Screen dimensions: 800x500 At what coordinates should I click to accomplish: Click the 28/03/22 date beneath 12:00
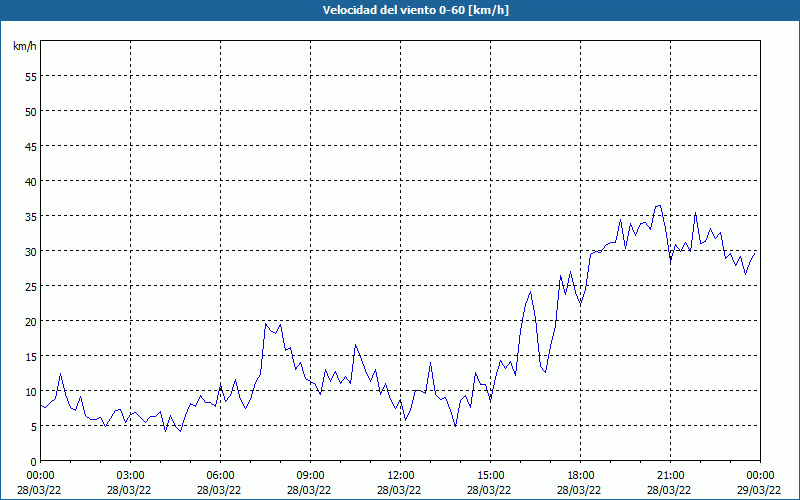[x=399, y=490]
